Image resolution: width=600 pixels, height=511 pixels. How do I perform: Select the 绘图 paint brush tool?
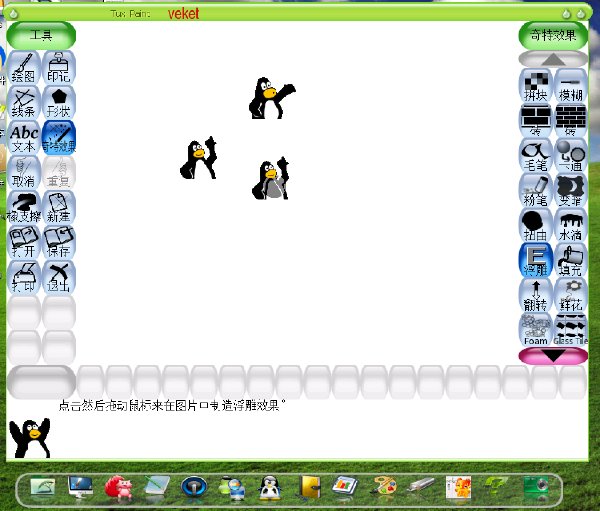click(24, 68)
